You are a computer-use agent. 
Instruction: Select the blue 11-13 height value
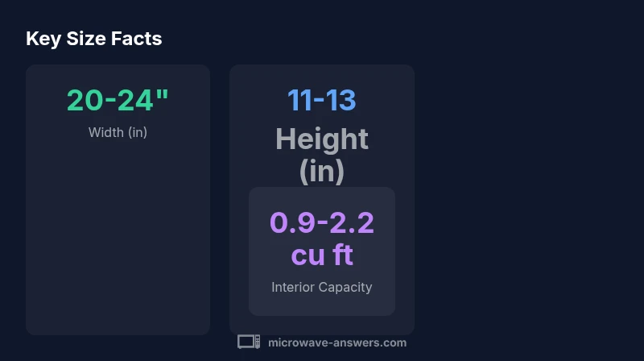(x=321, y=100)
